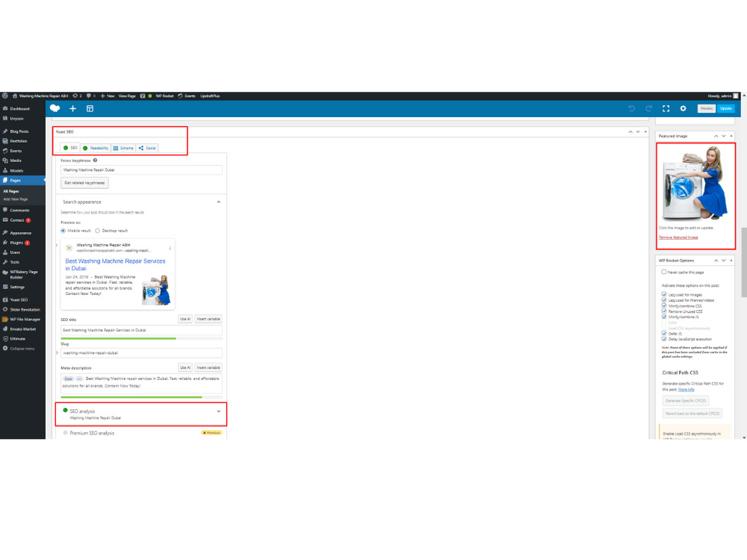Open the UpdraftPlus admin bar menu
747x560 pixels.
(x=210, y=96)
